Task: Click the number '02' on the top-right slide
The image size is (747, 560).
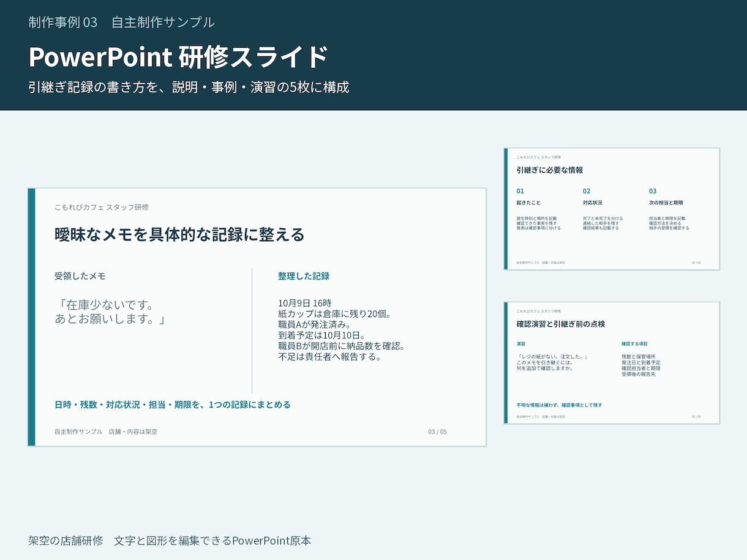Action: click(x=587, y=191)
